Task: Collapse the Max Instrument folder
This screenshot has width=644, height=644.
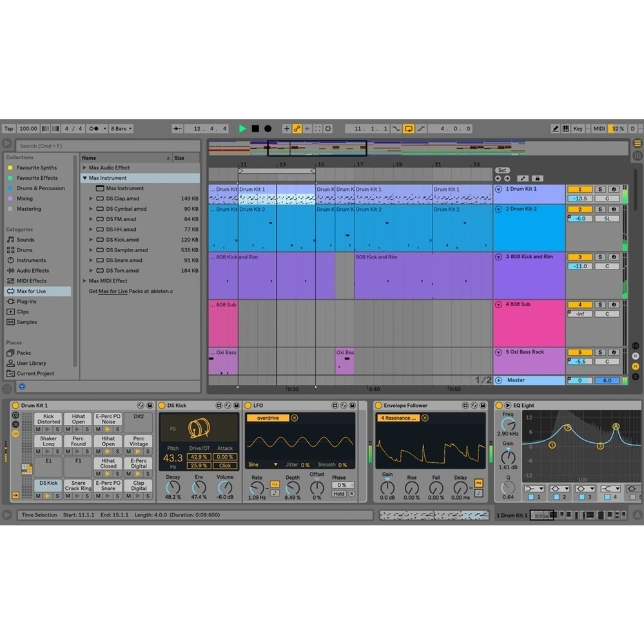Action: 84,178
